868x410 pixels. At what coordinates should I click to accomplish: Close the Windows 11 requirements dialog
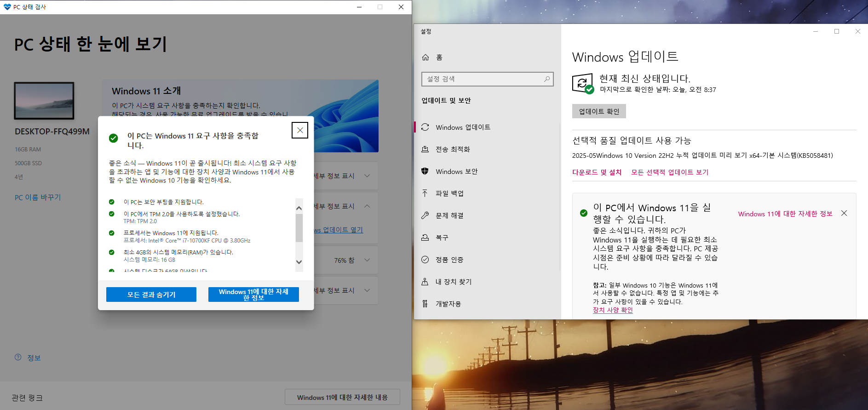[300, 130]
